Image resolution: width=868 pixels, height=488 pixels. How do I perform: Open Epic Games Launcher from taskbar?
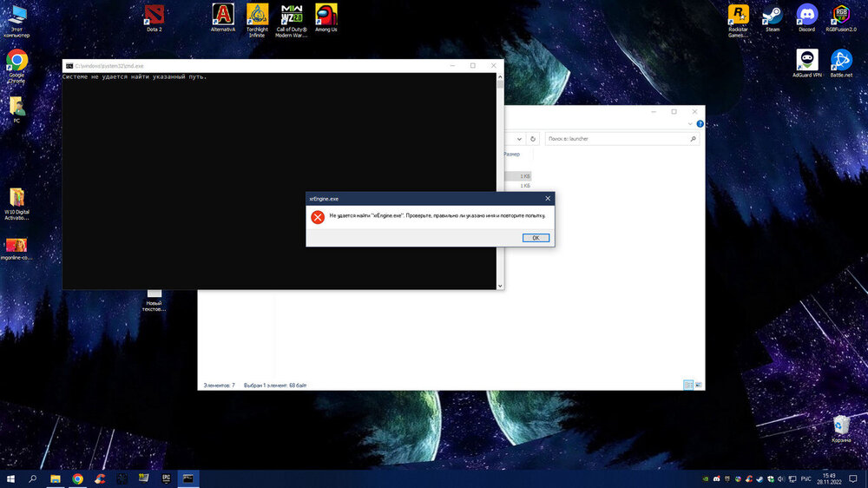coord(166,478)
